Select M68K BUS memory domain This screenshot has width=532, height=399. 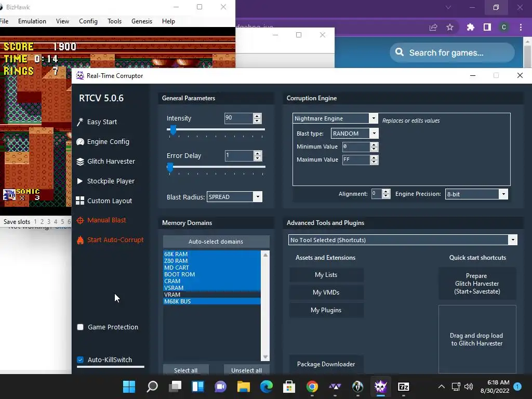212,301
